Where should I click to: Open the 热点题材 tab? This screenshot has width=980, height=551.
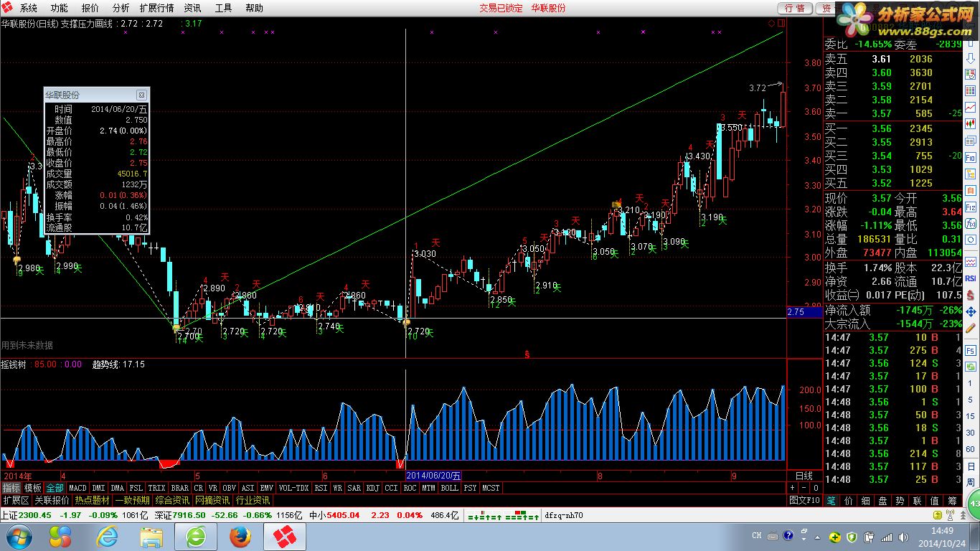(x=92, y=500)
